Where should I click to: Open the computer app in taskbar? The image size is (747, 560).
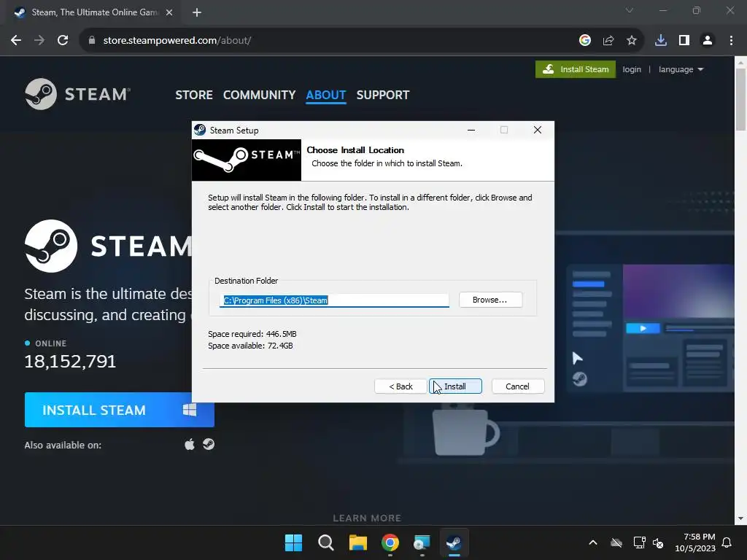click(x=422, y=542)
